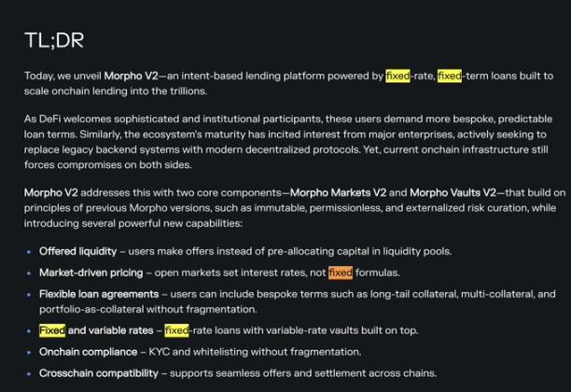The height and width of the screenshot is (392, 571).
Task: Click the bullet dot before 'Offered liquidity'
Action: 28,252
